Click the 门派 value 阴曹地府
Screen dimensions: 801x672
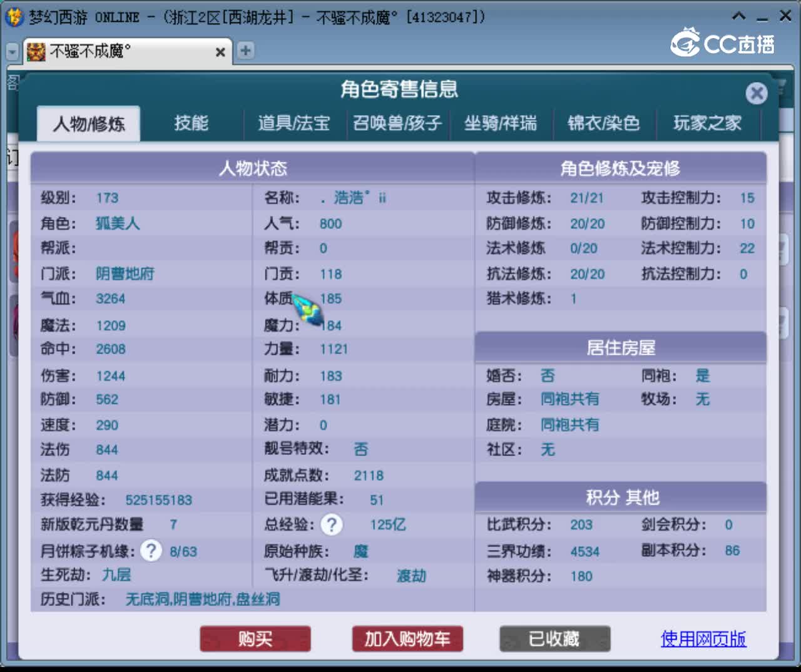click(125, 273)
